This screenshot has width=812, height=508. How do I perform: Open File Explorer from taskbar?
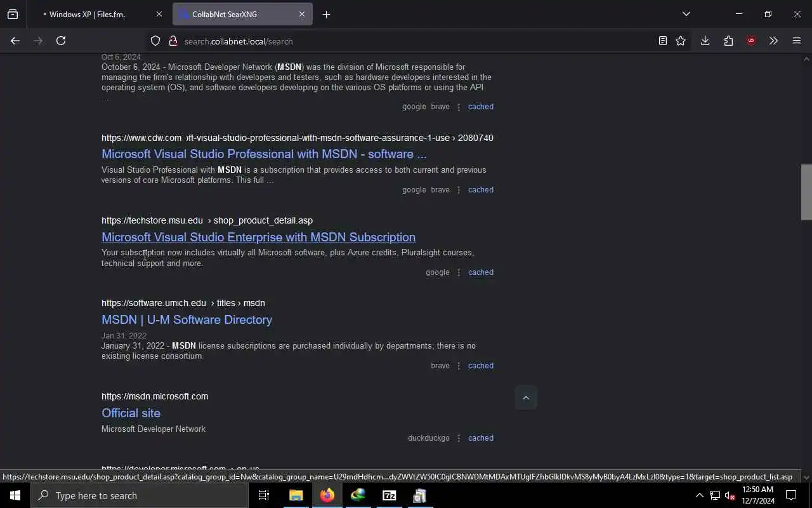(x=296, y=495)
